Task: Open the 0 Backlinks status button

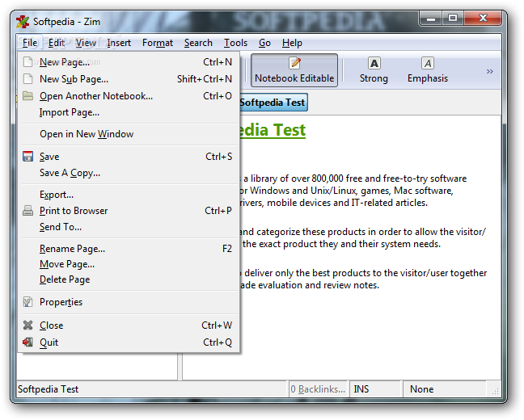Action: pos(318,389)
